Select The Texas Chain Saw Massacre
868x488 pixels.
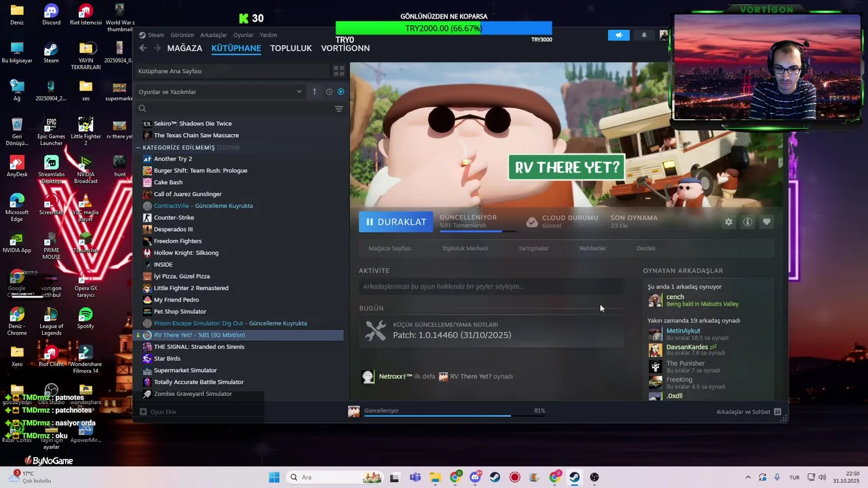[x=196, y=135]
